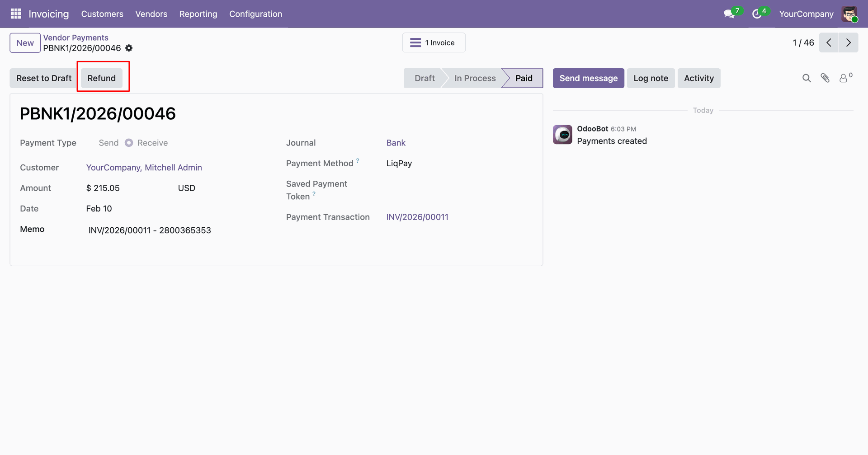Click the Saved Payment Token help question mark

(x=314, y=193)
